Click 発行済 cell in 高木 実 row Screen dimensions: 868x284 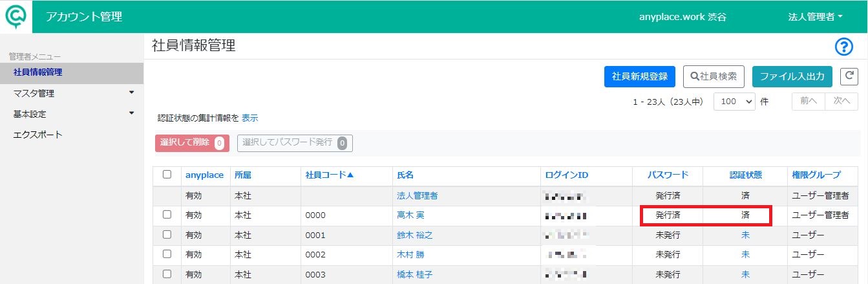(x=668, y=215)
